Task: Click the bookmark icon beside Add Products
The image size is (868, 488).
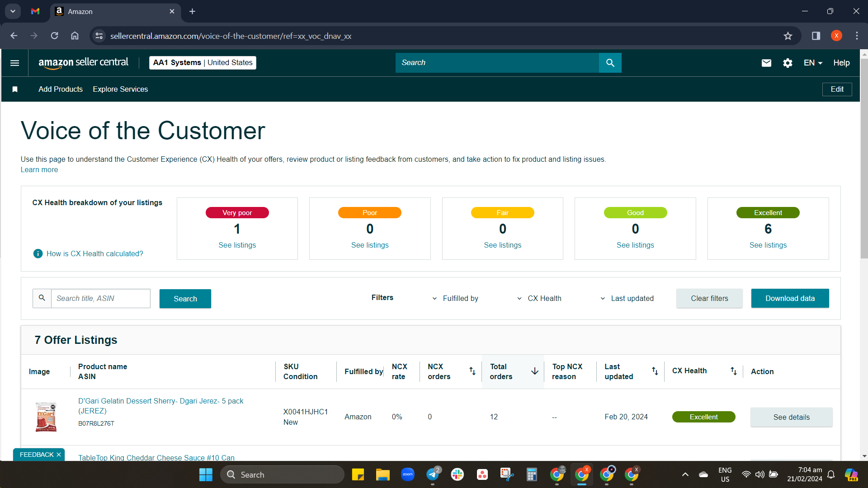Action: tap(15, 89)
